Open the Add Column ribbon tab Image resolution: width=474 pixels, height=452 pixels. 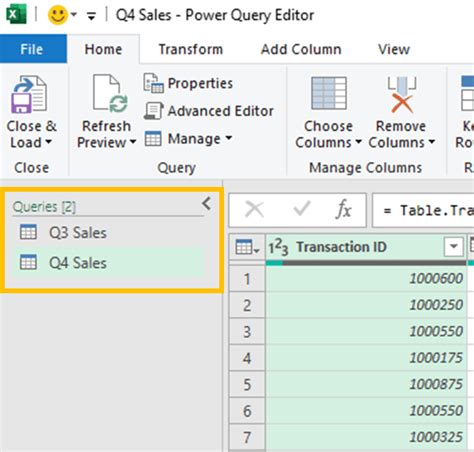pyautogui.click(x=301, y=49)
